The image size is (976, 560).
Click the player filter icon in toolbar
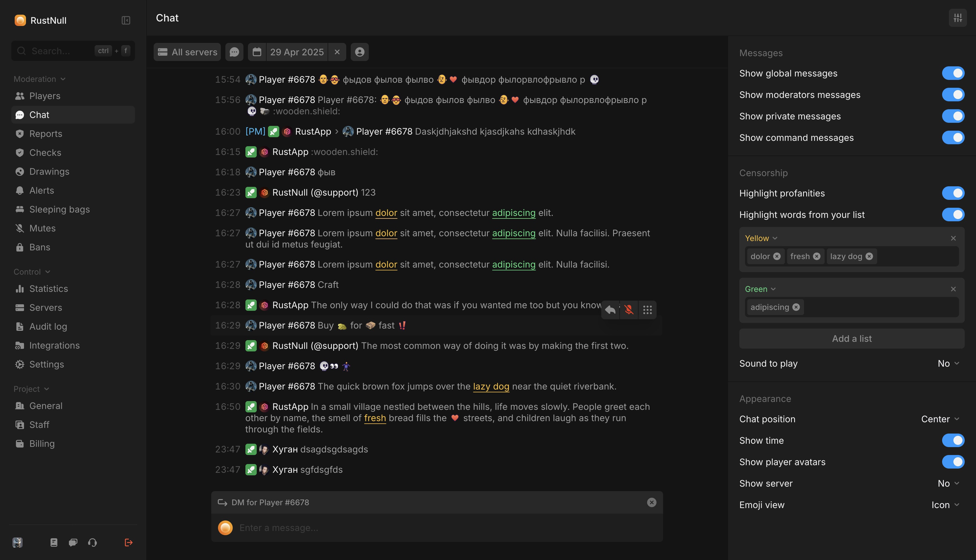pos(359,52)
